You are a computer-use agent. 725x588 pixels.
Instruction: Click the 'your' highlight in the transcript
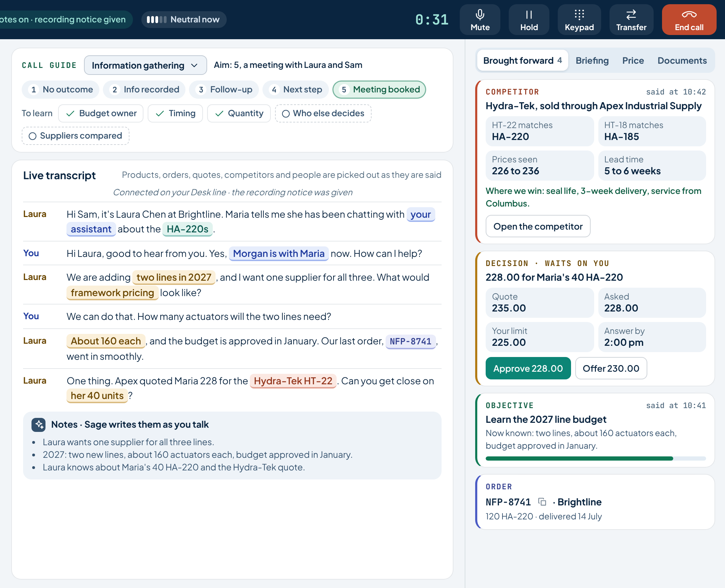pyautogui.click(x=421, y=215)
